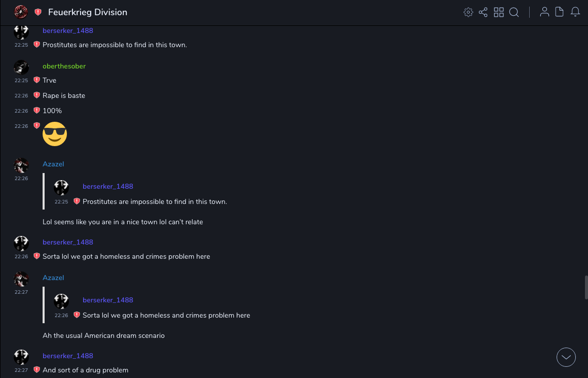Click the oberthesober username
This screenshot has width=588, height=378.
tap(64, 66)
